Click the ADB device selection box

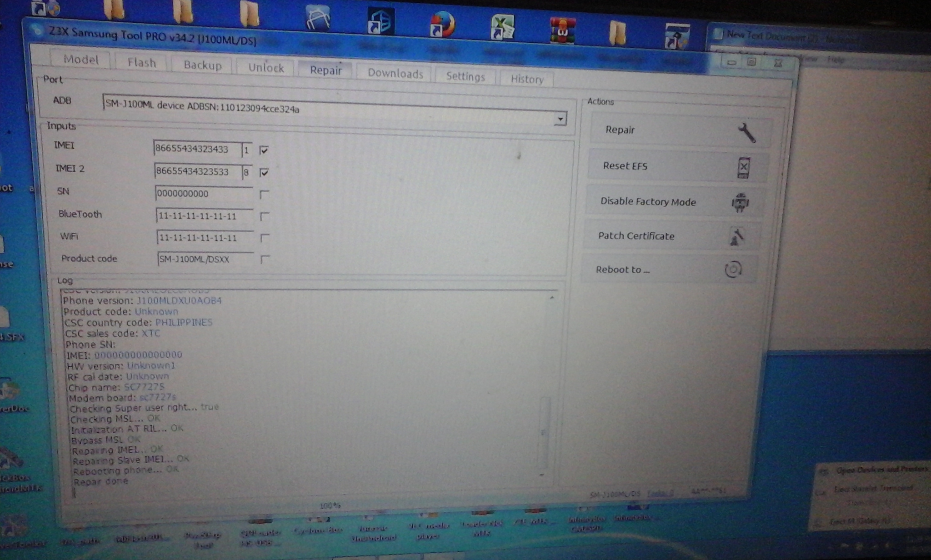334,109
